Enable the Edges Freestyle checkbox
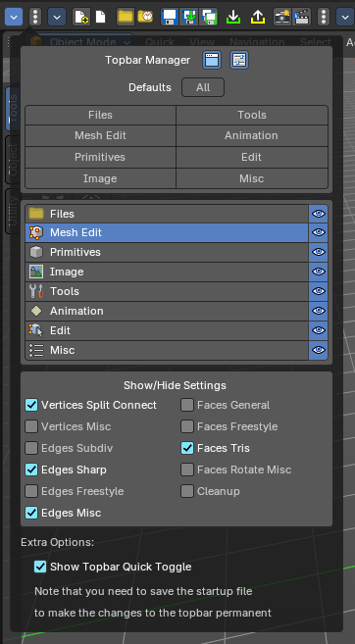355x644 pixels. click(31, 491)
